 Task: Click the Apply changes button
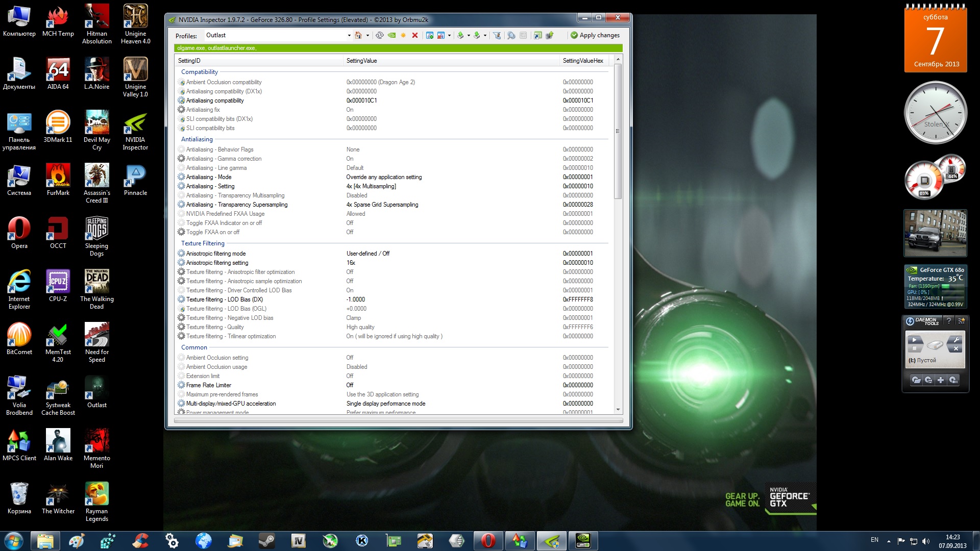point(595,35)
